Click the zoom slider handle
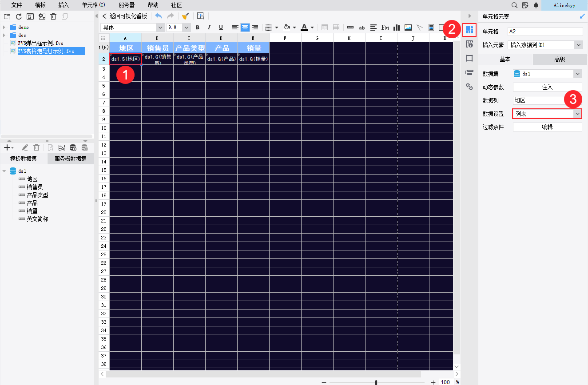The height and width of the screenshot is (385, 588). (376, 382)
